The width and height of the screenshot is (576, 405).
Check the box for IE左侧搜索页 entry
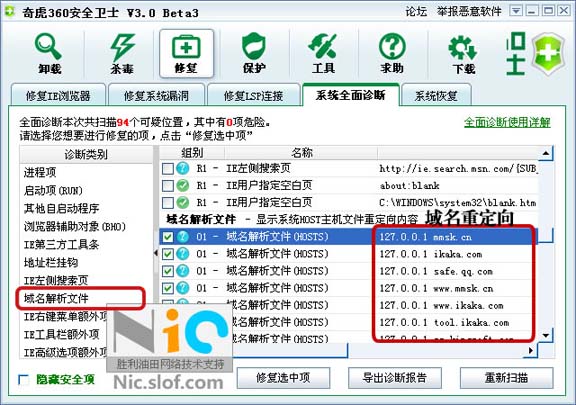[x=168, y=169]
